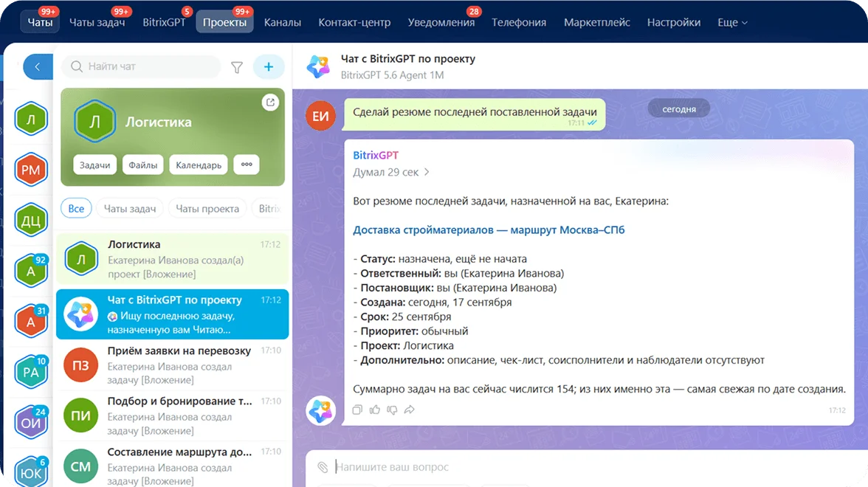Select the Все chat filter chip
The width and height of the screenshot is (868, 487).
[x=77, y=209]
